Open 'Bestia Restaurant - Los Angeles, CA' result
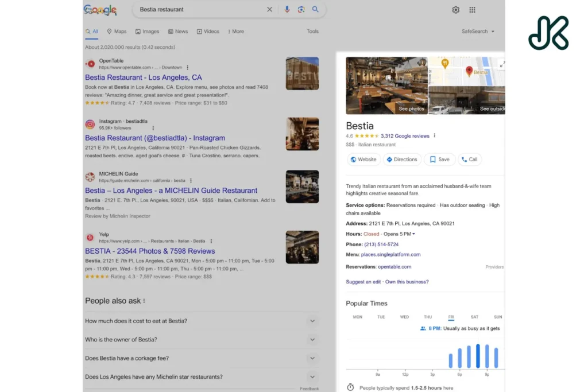Viewport: 588px width, 392px height. [143, 77]
